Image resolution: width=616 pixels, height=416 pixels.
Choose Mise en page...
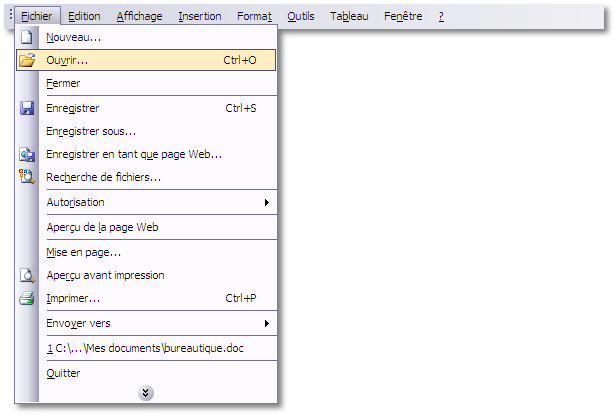point(146,252)
